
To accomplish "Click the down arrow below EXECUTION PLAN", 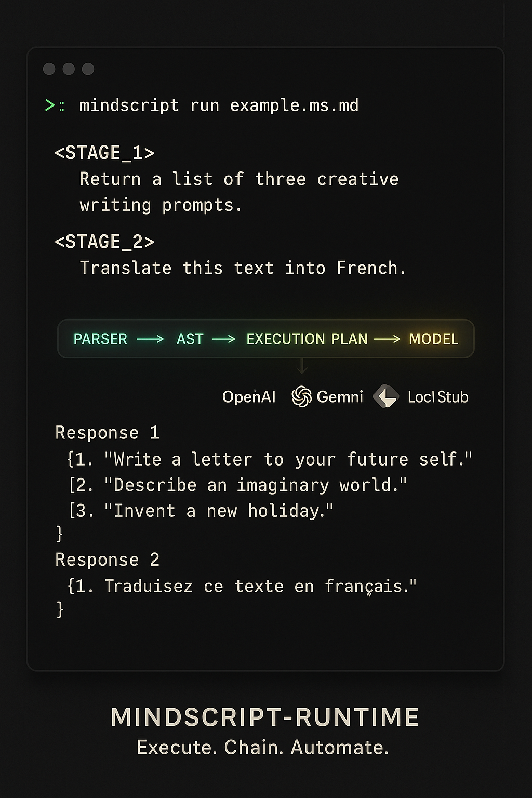I will (302, 367).
